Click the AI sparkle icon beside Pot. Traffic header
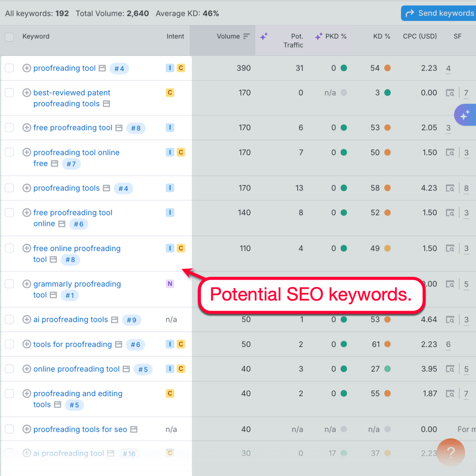The image size is (476, 476). coord(264,36)
